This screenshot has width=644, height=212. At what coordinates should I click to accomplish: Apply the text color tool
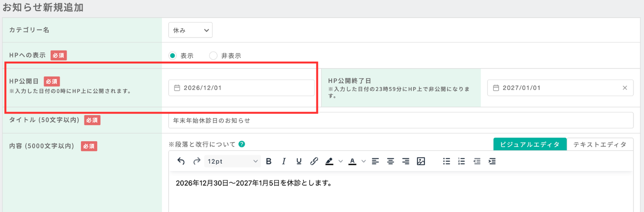353,161
